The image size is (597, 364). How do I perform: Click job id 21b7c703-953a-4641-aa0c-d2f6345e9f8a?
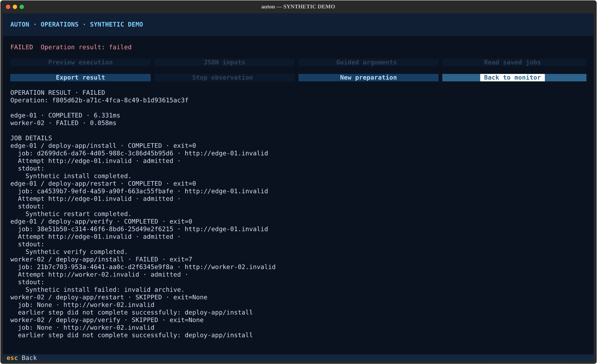point(105,267)
